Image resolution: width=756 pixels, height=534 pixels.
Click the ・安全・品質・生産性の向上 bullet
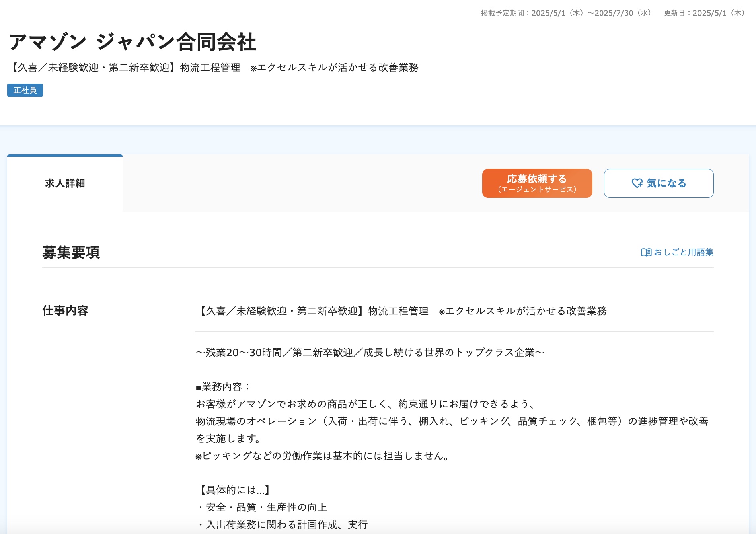click(261, 507)
